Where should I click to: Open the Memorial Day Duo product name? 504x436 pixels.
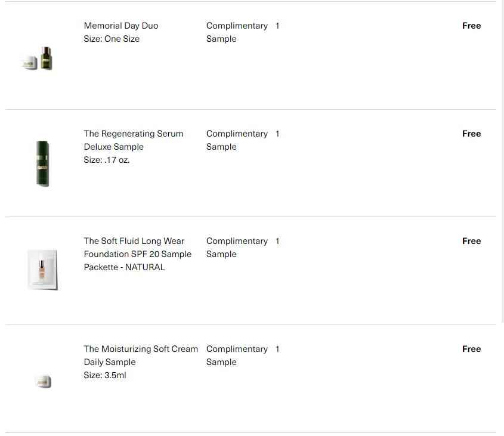pos(121,26)
